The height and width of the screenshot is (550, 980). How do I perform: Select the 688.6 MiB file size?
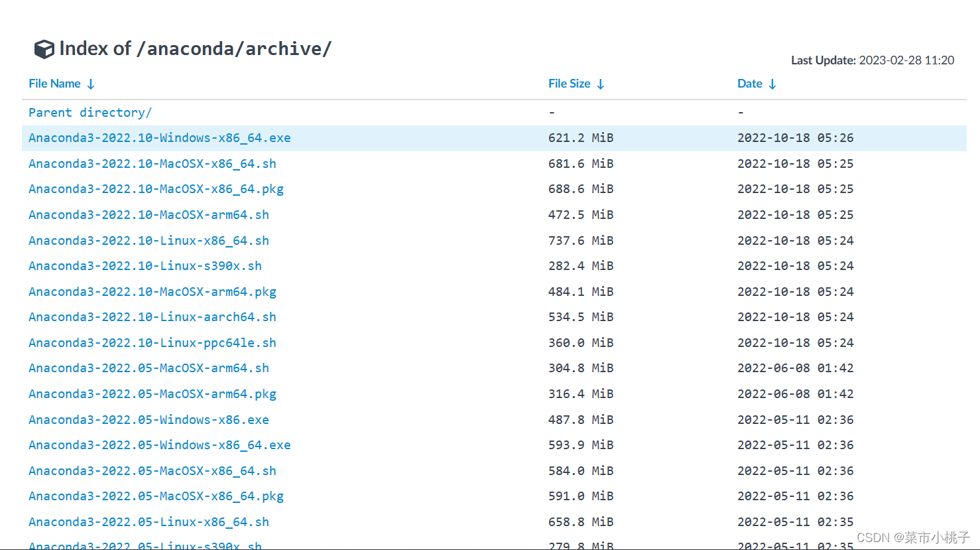(581, 189)
